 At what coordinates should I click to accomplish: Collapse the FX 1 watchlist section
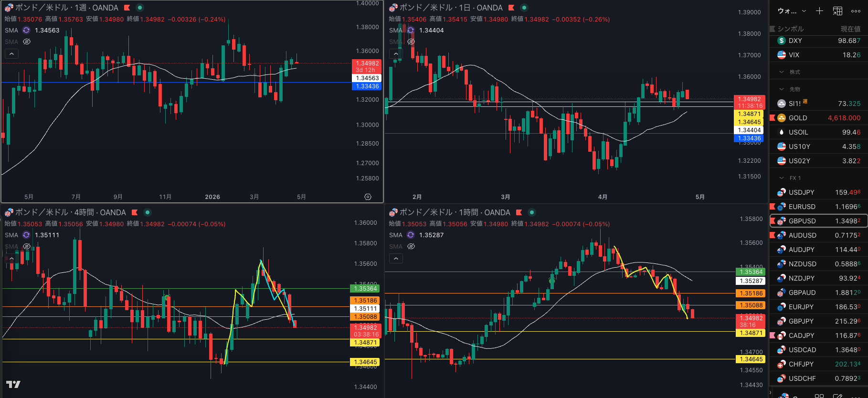782,178
